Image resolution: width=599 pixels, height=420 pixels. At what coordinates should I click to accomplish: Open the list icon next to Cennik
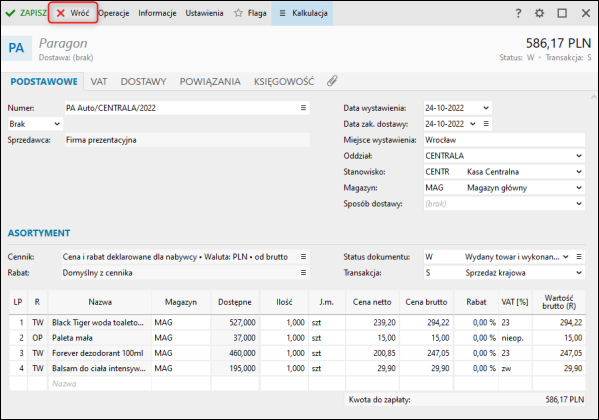(303, 257)
